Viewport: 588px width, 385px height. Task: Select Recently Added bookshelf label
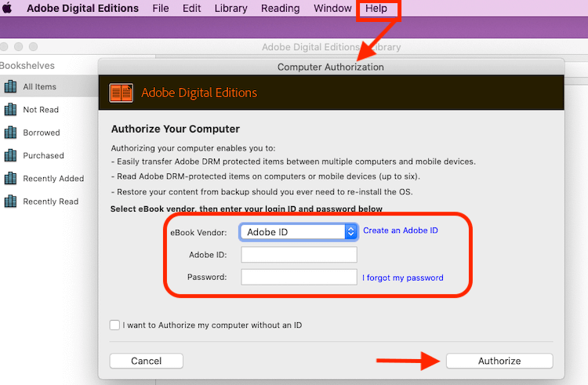coord(53,179)
